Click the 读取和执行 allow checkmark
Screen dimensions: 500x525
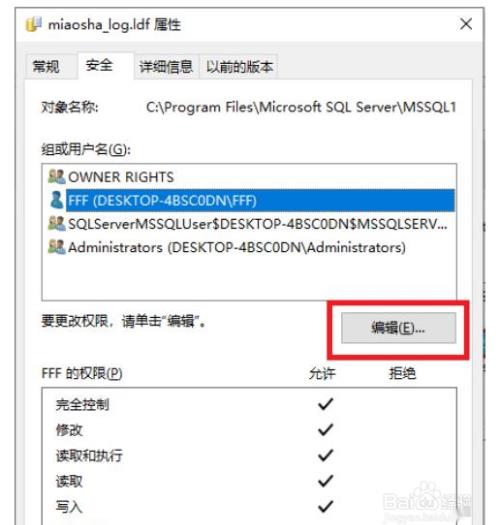[x=325, y=455]
